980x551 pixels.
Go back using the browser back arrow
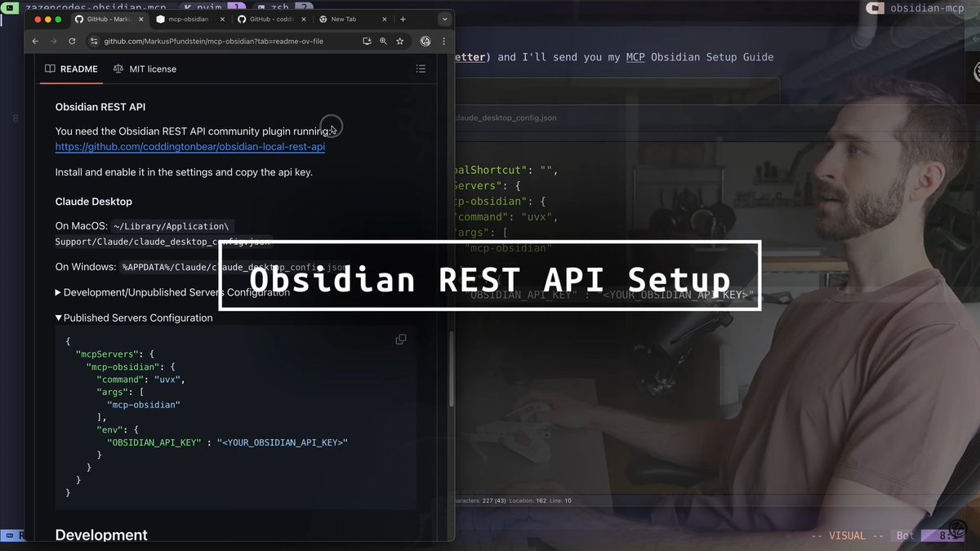point(35,41)
